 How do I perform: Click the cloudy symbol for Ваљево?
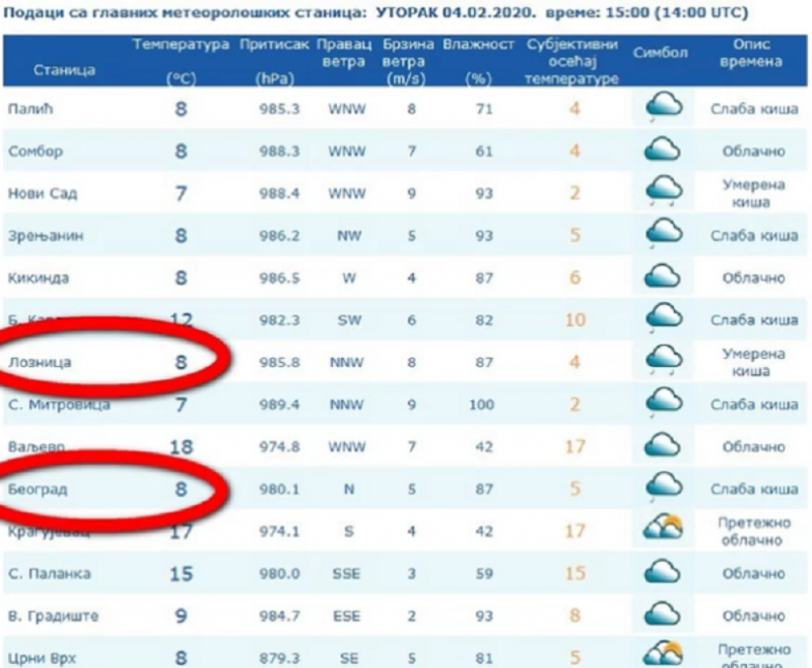pos(664,446)
